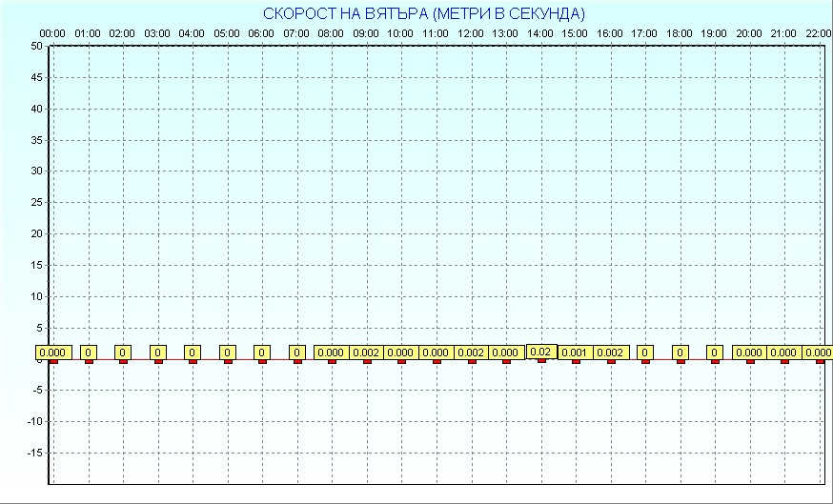Click the 0.002 data label at 12:00
The image size is (833, 504).
tap(471, 353)
